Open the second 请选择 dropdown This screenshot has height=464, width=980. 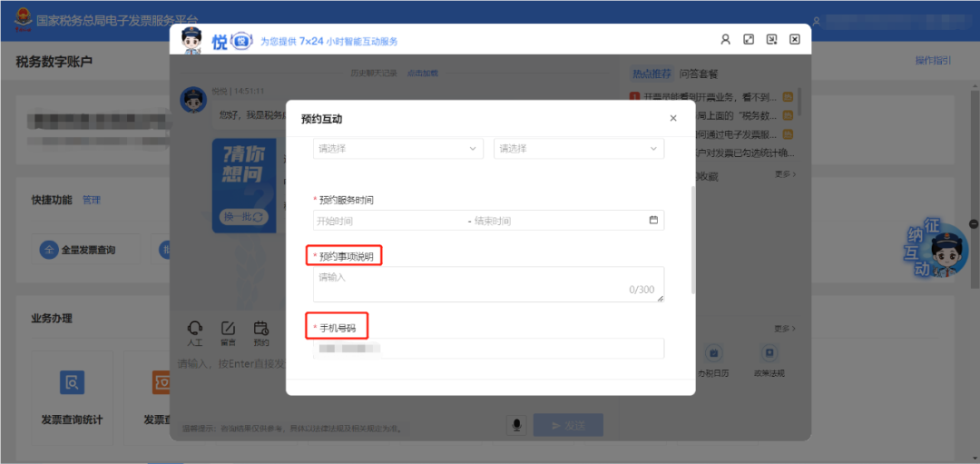pos(579,149)
